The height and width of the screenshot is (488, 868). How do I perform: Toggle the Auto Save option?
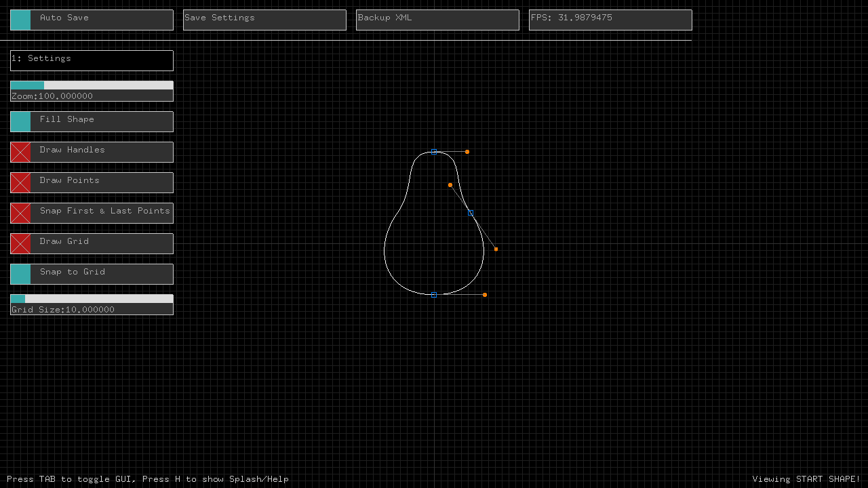21,20
